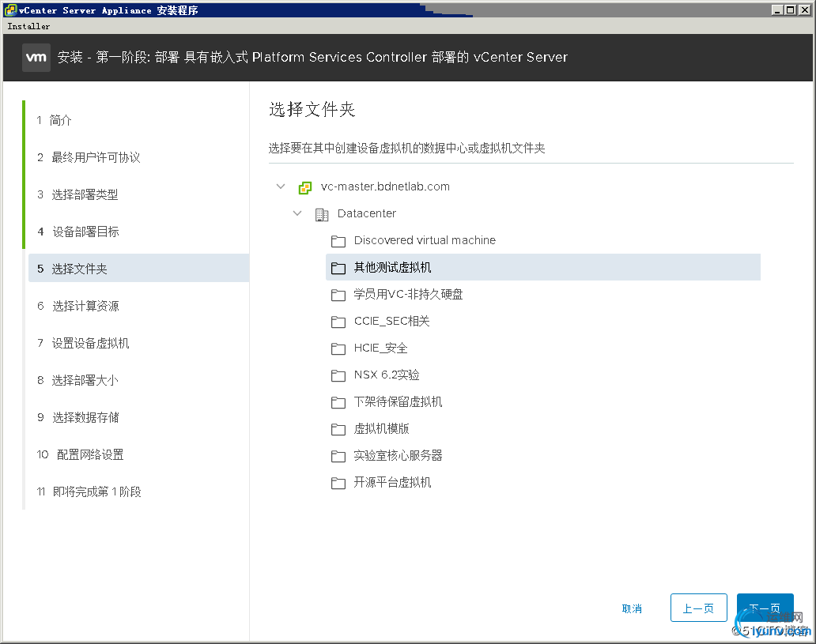
Task: Go to step 8 选择部署大小
Action: [77, 380]
